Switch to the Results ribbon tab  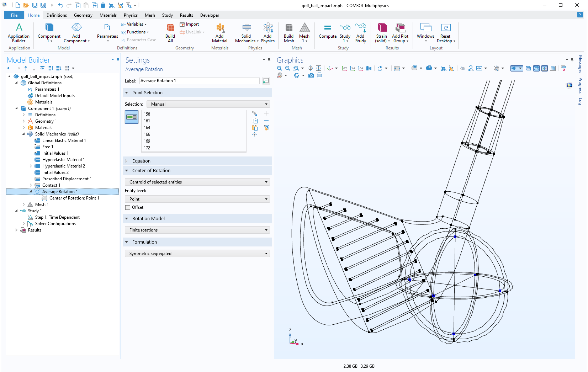186,15
